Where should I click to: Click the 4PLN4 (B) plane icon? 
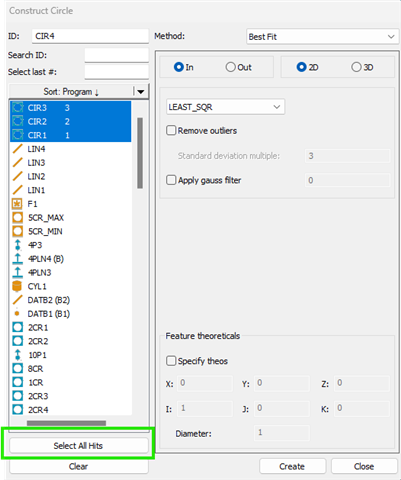(x=18, y=259)
